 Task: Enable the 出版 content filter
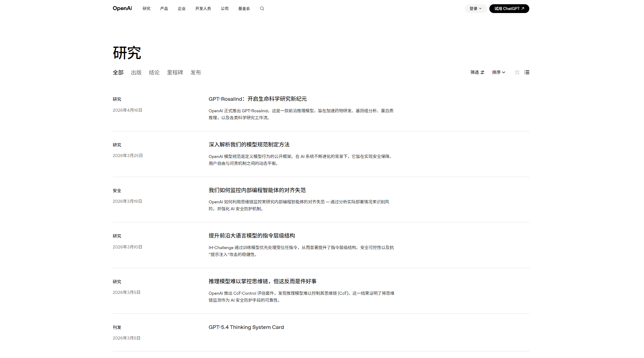point(136,72)
